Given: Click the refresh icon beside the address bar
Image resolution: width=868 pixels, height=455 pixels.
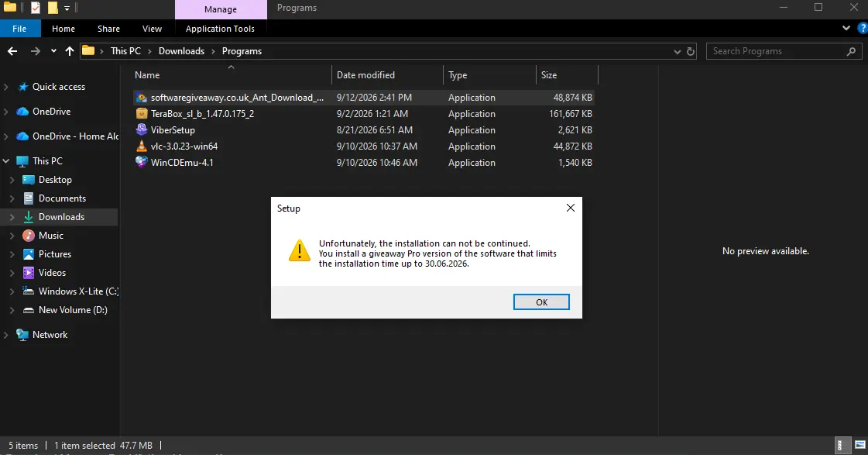Looking at the screenshot, I should click(691, 51).
